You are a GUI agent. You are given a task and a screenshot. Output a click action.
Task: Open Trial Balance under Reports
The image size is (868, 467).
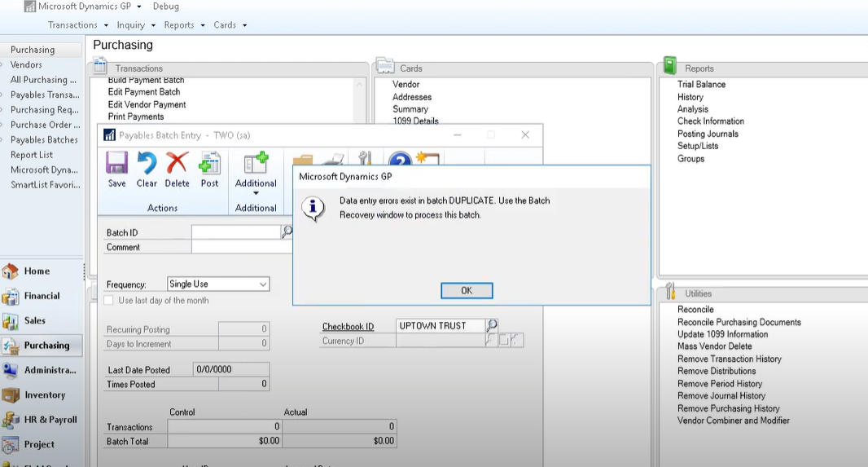click(x=701, y=85)
